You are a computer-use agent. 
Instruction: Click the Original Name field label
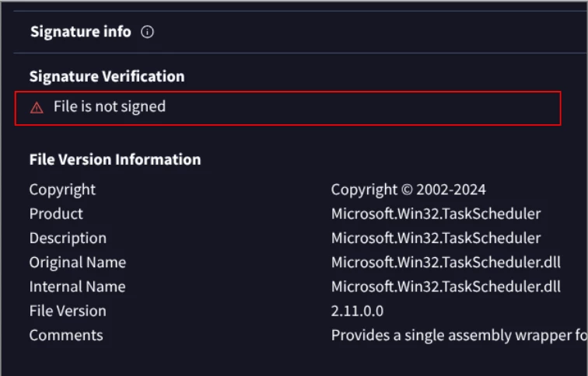click(x=77, y=263)
